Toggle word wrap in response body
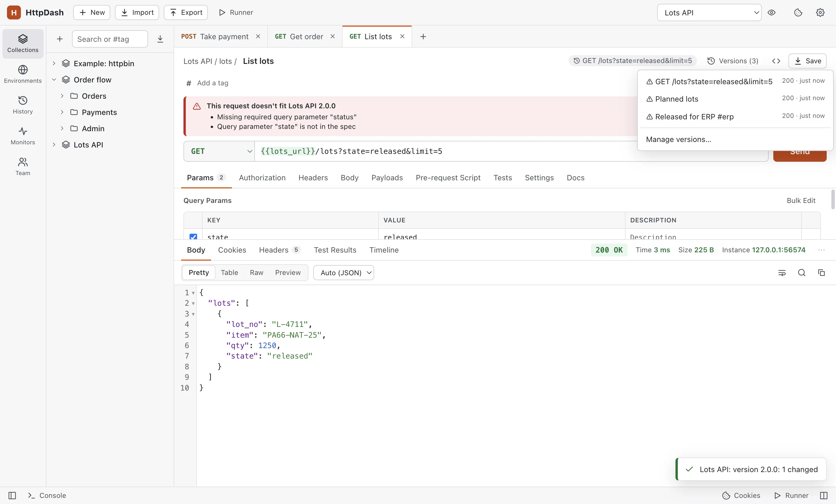The width and height of the screenshot is (836, 504). click(782, 273)
